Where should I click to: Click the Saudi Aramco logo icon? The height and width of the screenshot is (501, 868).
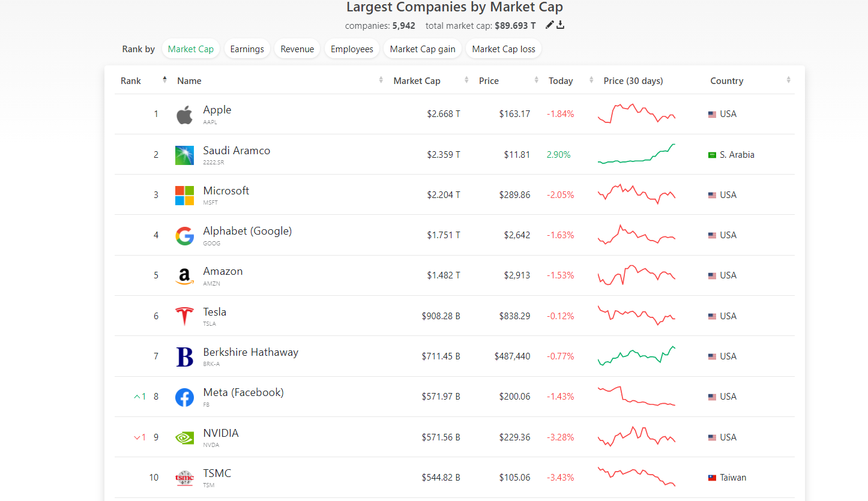point(184,155)
